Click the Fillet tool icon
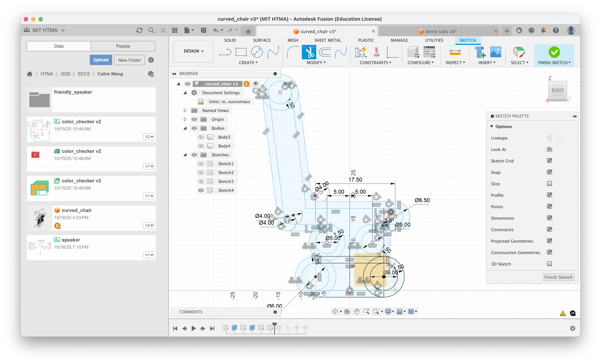 pos(292,52)
